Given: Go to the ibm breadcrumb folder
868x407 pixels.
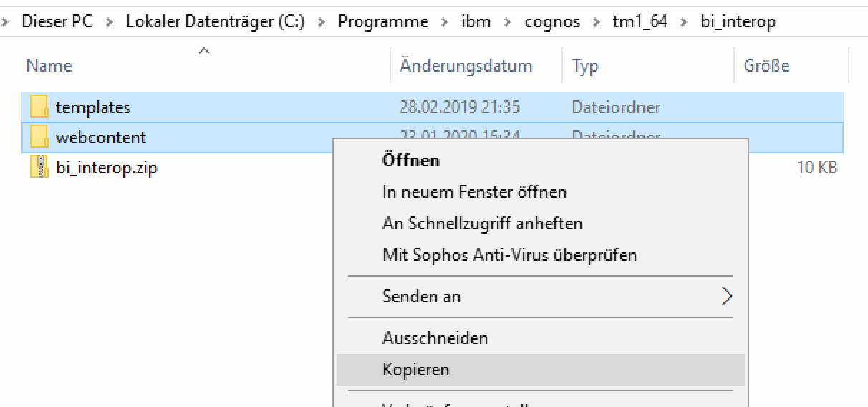Looking at the screenshot, I should pos(476,22).
